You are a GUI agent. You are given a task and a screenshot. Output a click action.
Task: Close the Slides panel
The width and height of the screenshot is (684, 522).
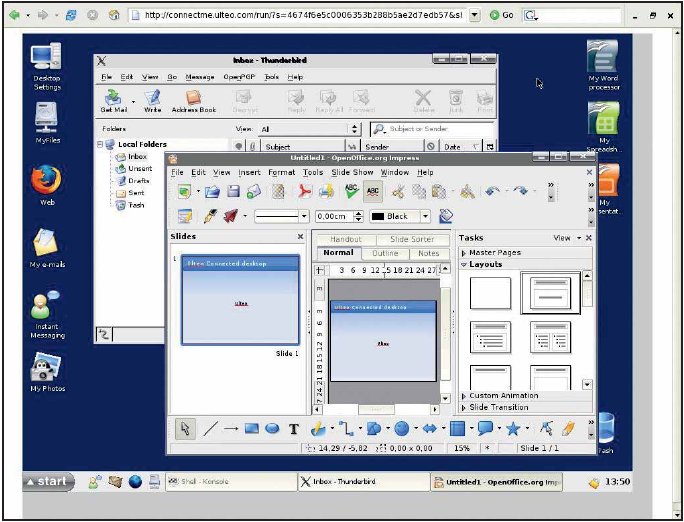[300, 236]
